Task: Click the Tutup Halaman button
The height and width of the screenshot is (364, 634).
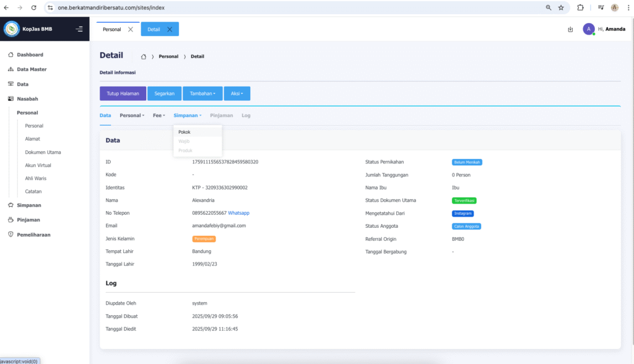Action: pyautogui.click(x=123, y=93)
